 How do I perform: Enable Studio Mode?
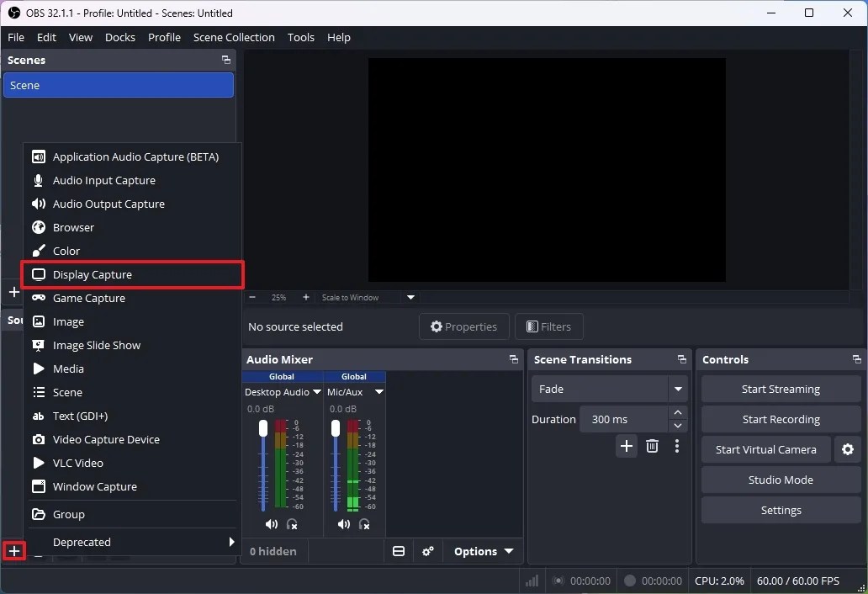[780, 480]
